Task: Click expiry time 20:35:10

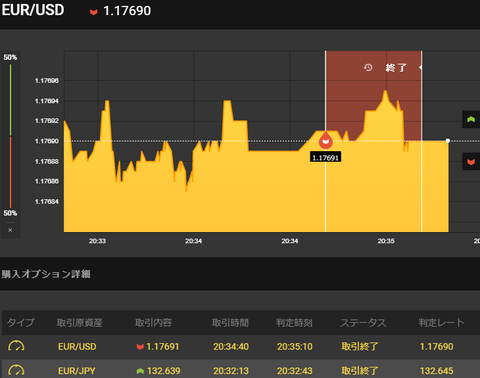Action: (295, 347)
